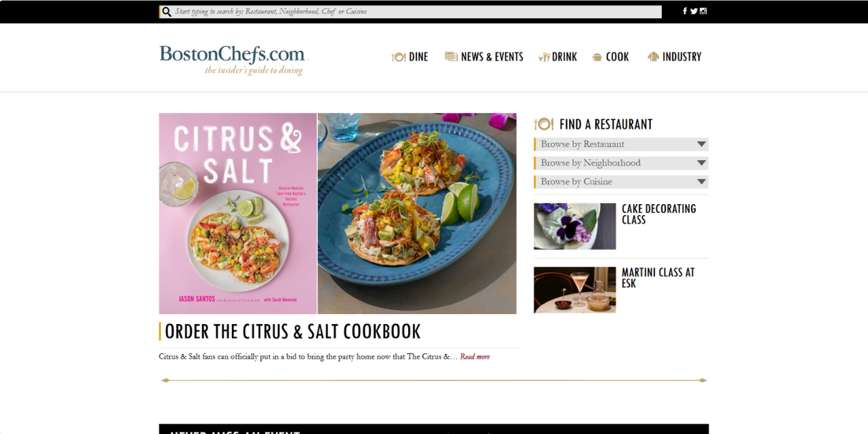Click the BostonChefs.com logo
The height and width of the screenshot is (434, 868).
pos(233,60)
